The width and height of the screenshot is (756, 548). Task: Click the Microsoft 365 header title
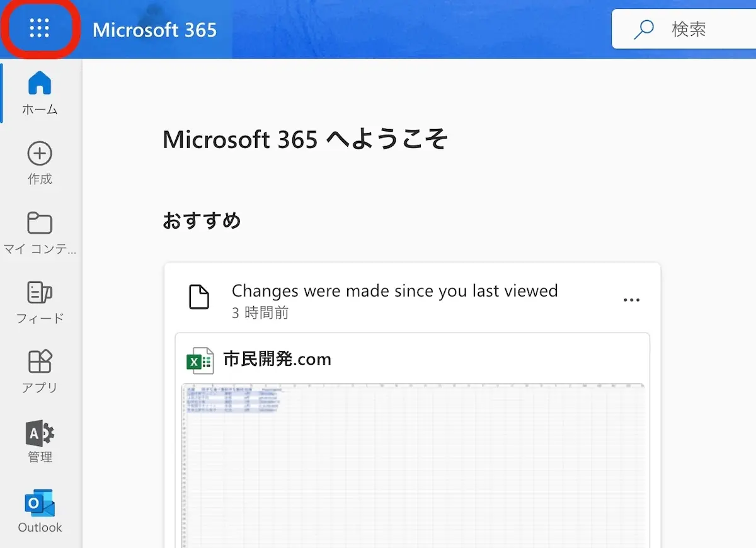point(154,30)
